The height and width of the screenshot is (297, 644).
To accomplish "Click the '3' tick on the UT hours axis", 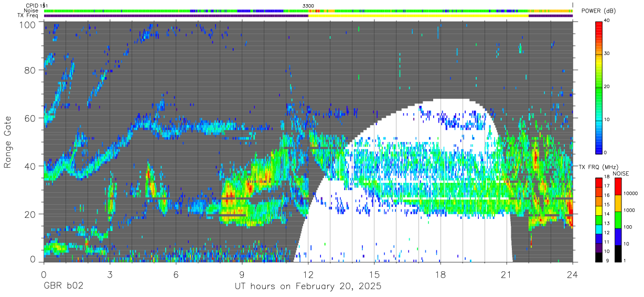I will (110, 274).
